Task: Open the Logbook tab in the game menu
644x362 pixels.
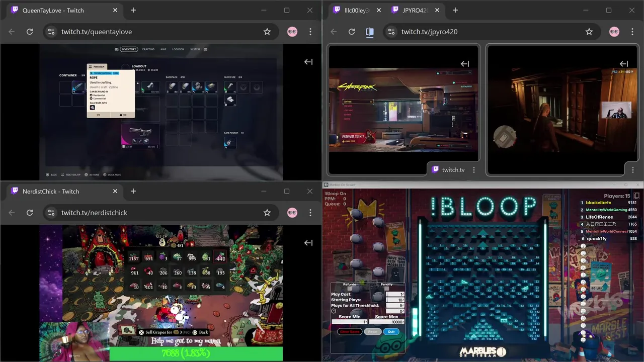Action: tap(178, 49)
